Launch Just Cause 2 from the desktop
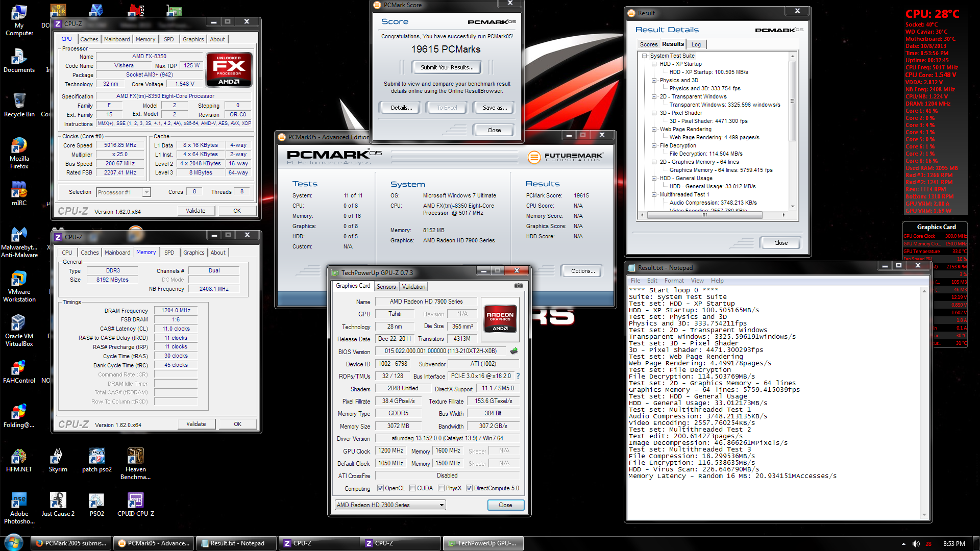The image size is (980, 551). click(58, 505)
